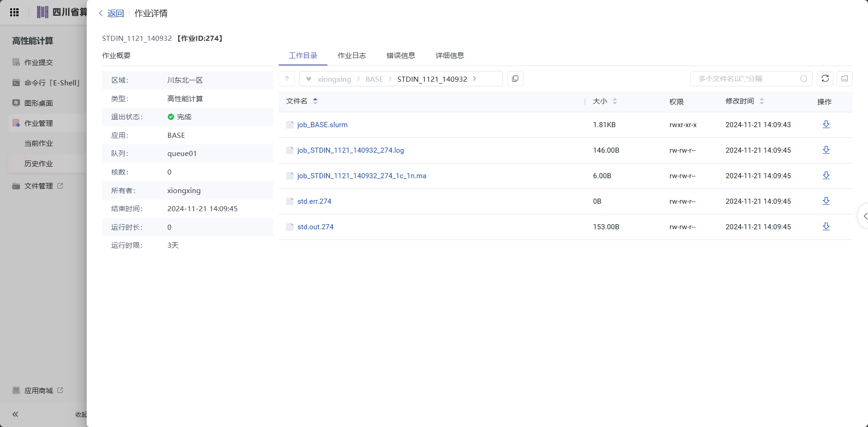Open the job_BASE.slurm file link

[x=322, y=125]
